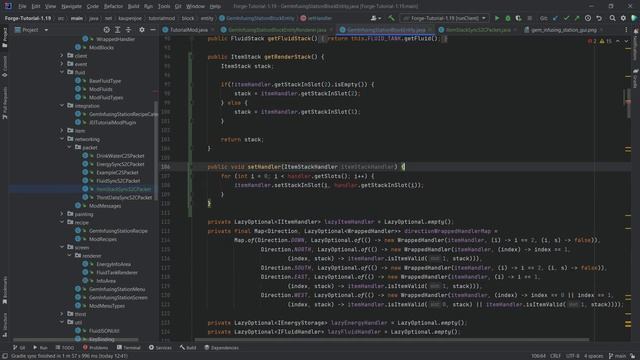Click the UTF-8 encoding indicator
The height and width of the screenshot is (360, 640).
pyautogui.click(x=572, y=356)
